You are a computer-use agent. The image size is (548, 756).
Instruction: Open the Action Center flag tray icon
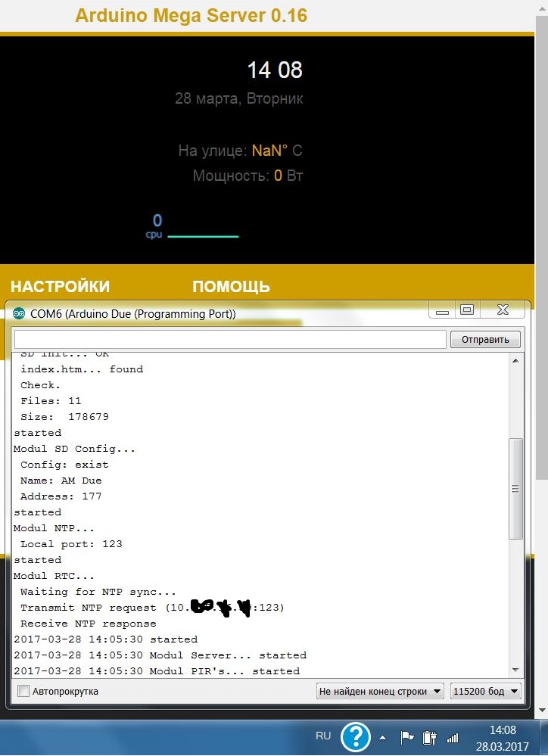[x=407, y=737]
